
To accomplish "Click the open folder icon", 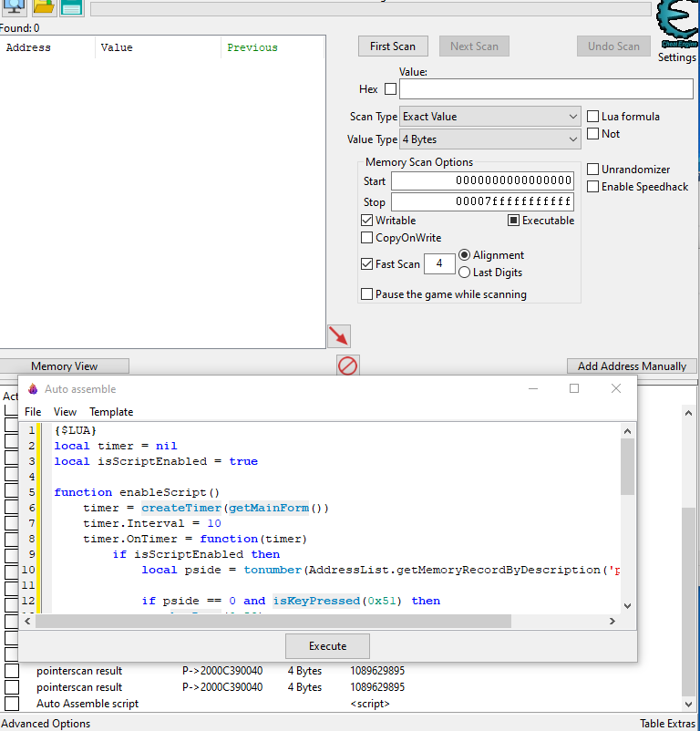I will pos(43,7).
